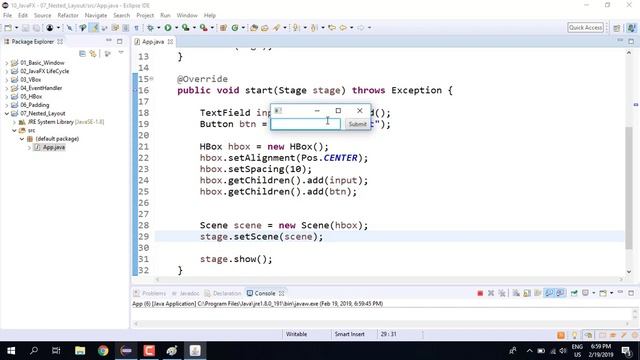Screen dimensions: 640x360
Task: Open the File menu
Action: pyautogui.click(x=7, y=16)
